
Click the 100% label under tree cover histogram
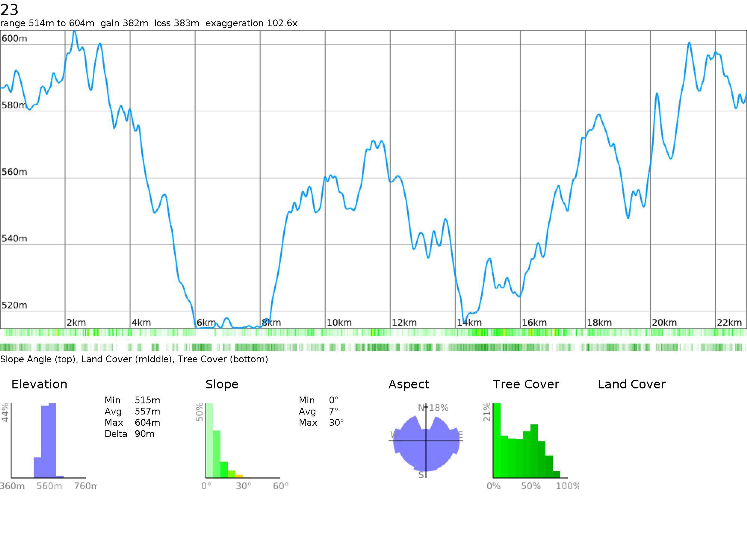click(567, 486)
